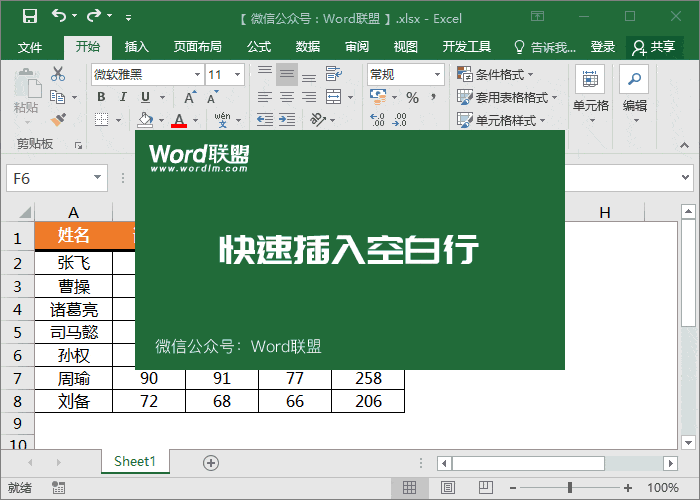The image size is (700, 500).
Task: Save the workbook via the floppy icon
Action: click(x=30, y=17)
